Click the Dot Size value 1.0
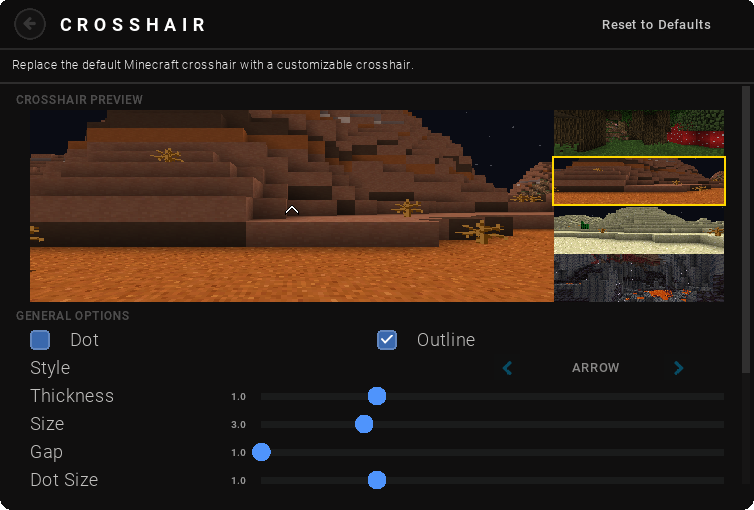 [x=239, y=480]
